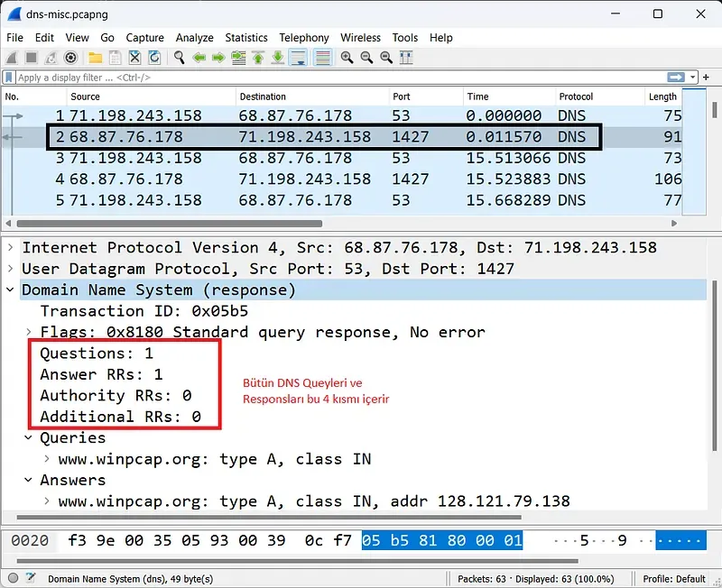This screenshot has width=722, height=588.
Task: Open the Wireless menu
Action: (360, 38)
